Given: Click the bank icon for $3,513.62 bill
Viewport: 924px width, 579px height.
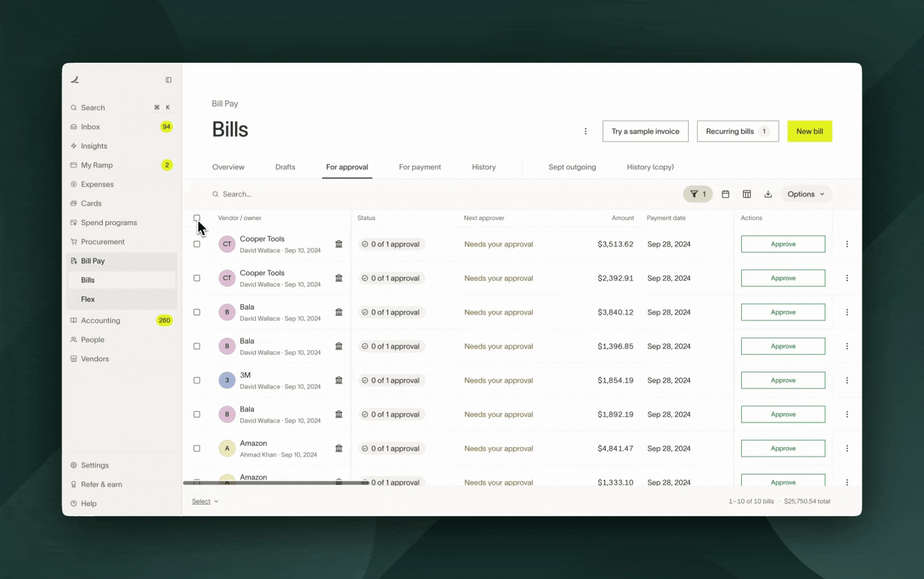Looking at the screenshot, I should 339,244.
